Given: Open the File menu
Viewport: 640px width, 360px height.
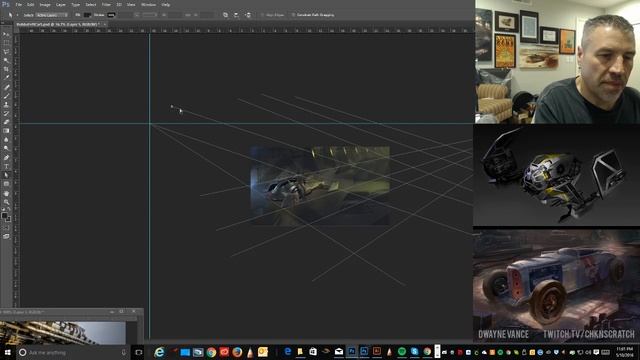Looking at the screenshot, I should [18, 4].
